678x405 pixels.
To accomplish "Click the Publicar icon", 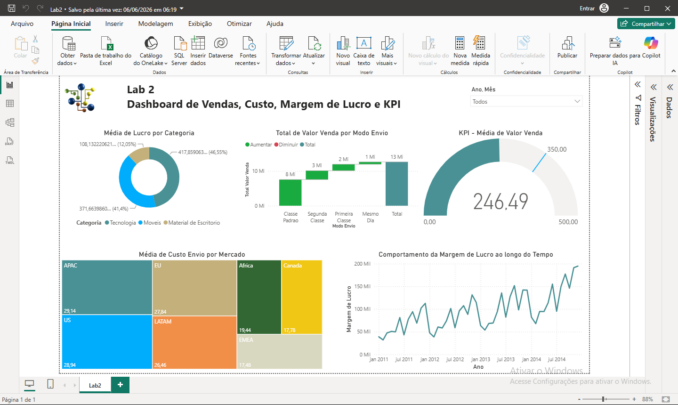I will click(567, 44).
